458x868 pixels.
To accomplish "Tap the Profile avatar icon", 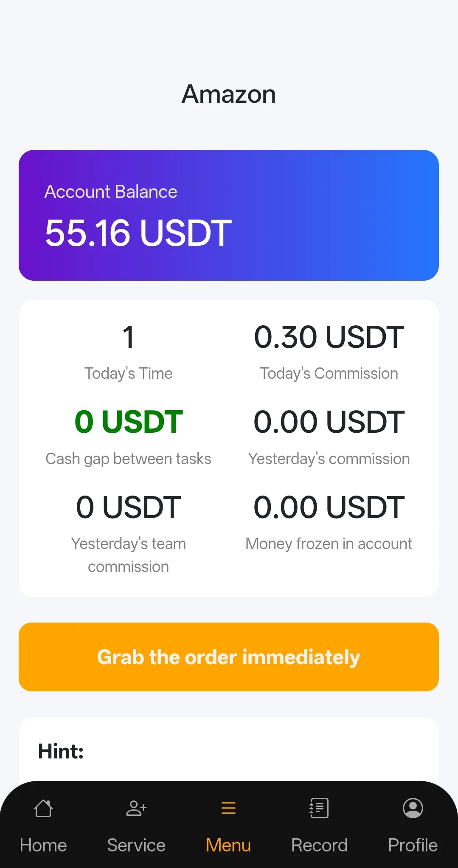I will tap(413, 808).
